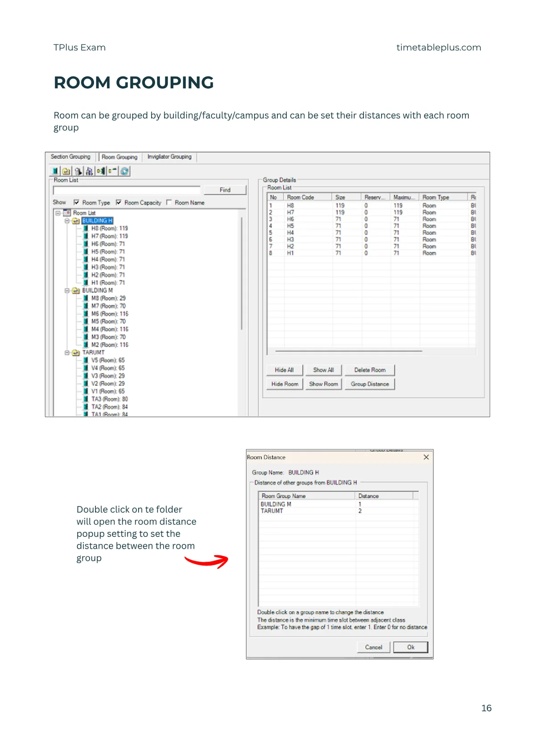This screenshot has width=535, height=756.
Task: Click the door icon next to H6 (Room): 71
Action: [x=86, y=244]
